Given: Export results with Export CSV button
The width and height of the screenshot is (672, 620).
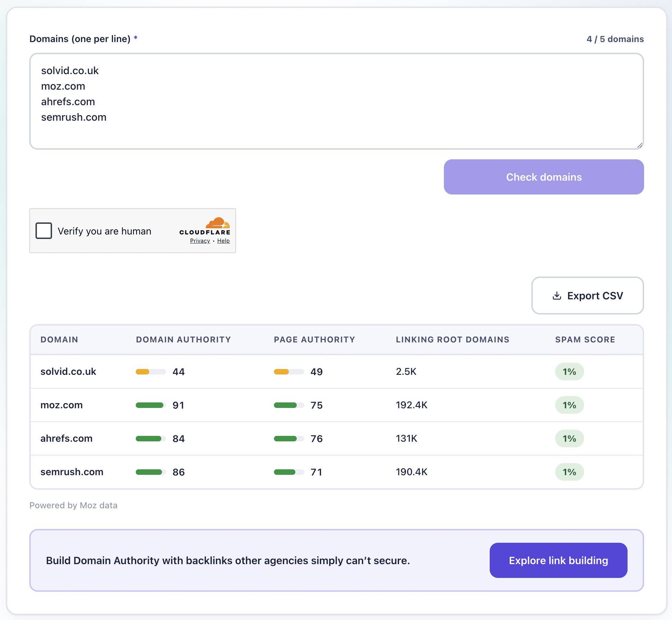Looking at the screenshot, I should point(588,296).
